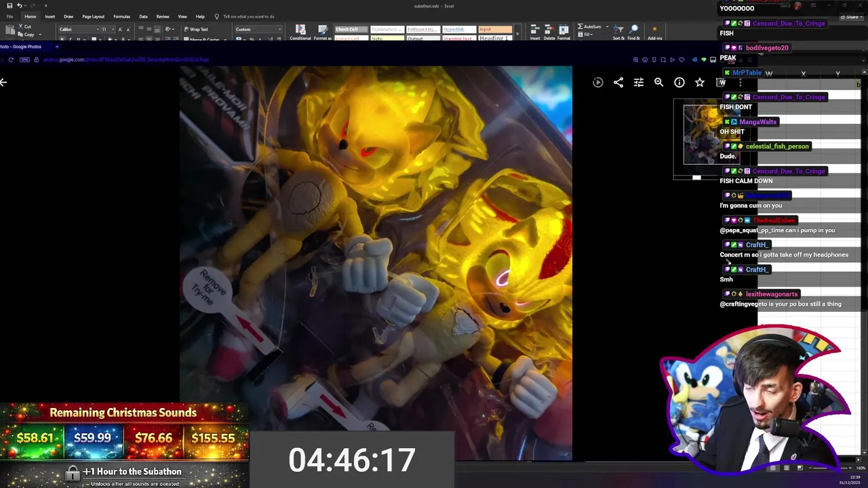Zoom into the photo with magnifier icon

658,82
